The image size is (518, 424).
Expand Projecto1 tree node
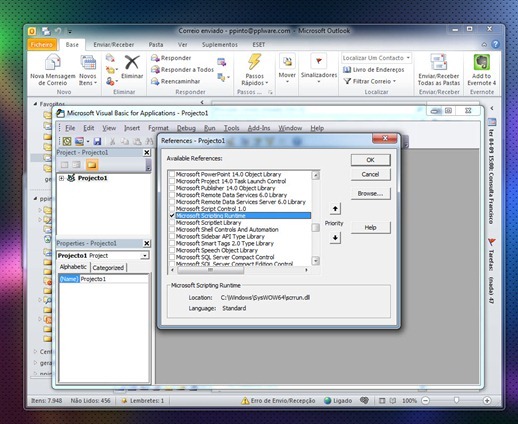coord(61,178)
